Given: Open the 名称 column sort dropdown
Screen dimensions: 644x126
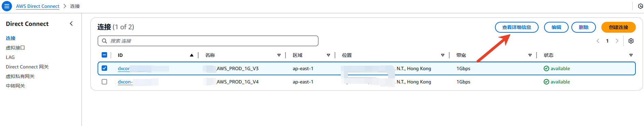Looking at the screenshot, I should pos(279,55).
